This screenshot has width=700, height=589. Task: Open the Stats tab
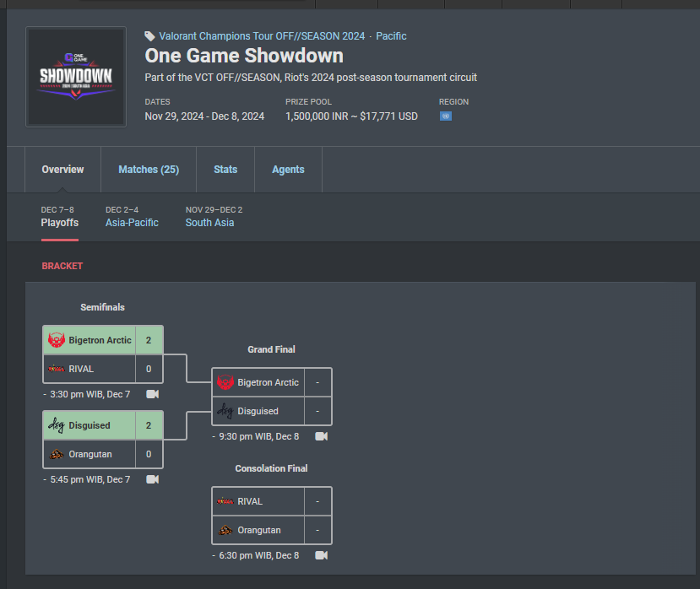[x=225, y=170]
